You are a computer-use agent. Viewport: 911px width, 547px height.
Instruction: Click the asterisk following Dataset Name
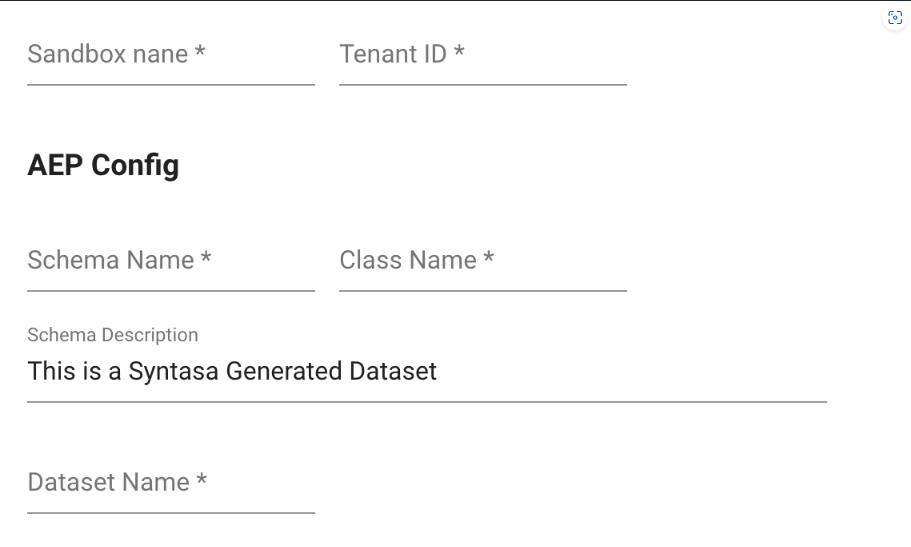tap(202, 481)
